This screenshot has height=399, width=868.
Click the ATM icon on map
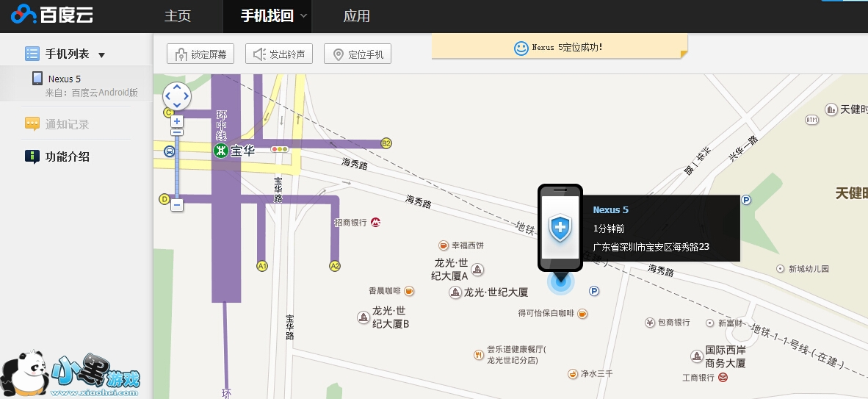[811, 120]
